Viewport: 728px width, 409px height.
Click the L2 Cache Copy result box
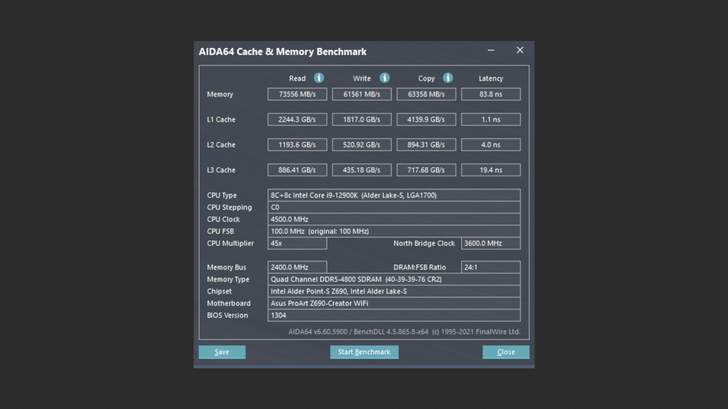426,145
